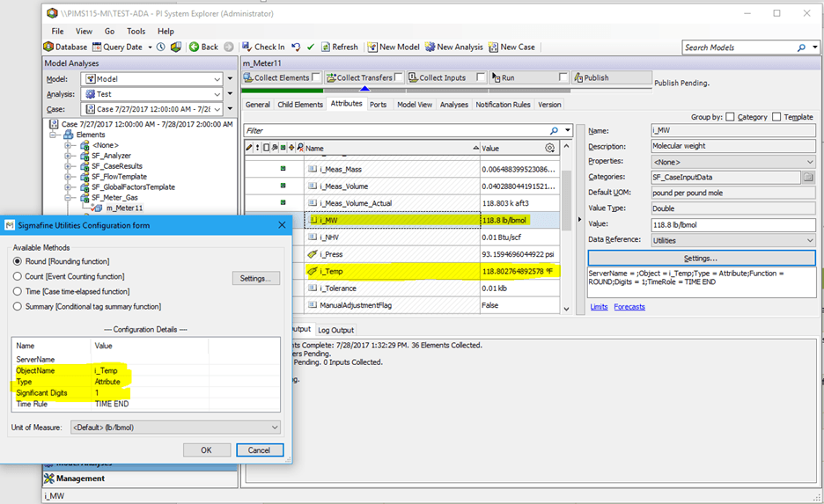Tick the Collect Elements checkbox
Viewport: 824px width, 504px height.
317,77
